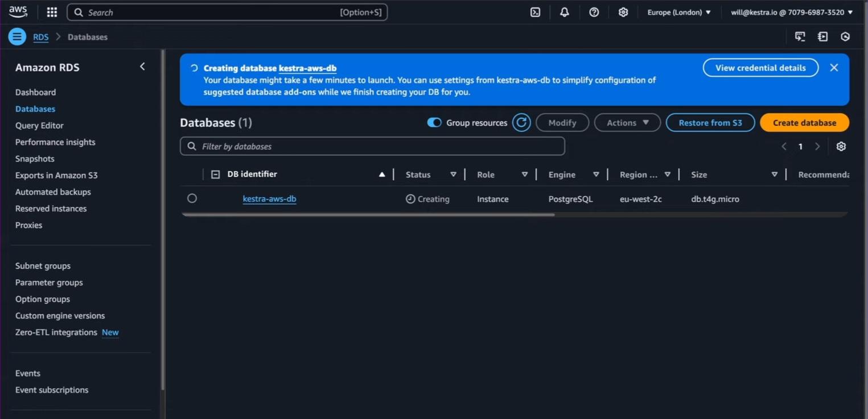
Task: Open the AWS services grid menu
Action: coord(52,12)
